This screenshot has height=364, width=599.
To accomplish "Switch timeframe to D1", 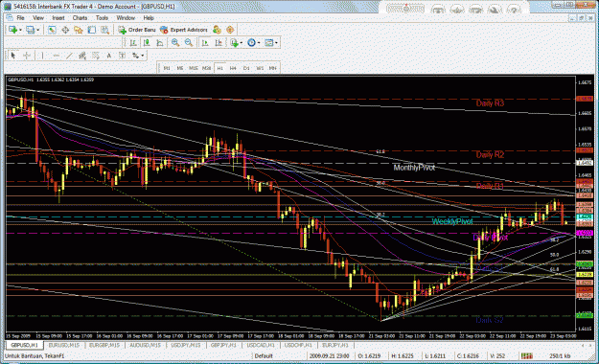I will click(x=246, y=68).
